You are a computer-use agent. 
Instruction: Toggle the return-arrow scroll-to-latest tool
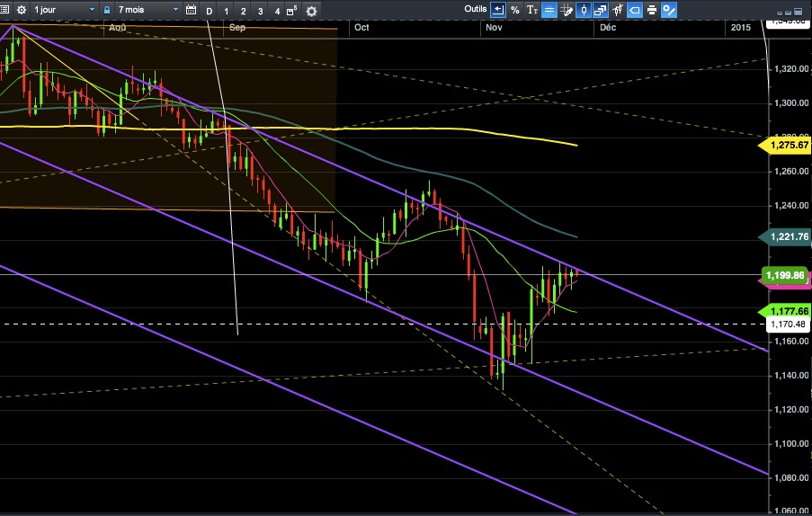pos(497,10)
